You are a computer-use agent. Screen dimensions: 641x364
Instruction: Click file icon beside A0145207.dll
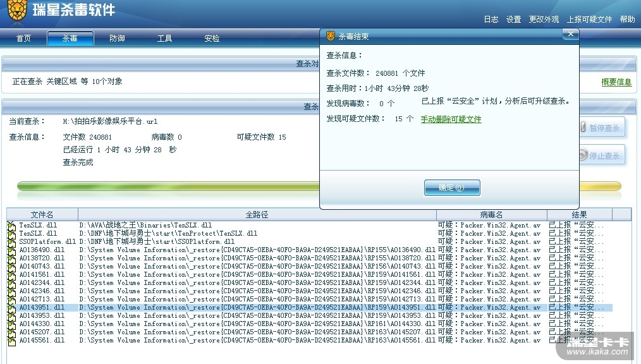point(12,332)
